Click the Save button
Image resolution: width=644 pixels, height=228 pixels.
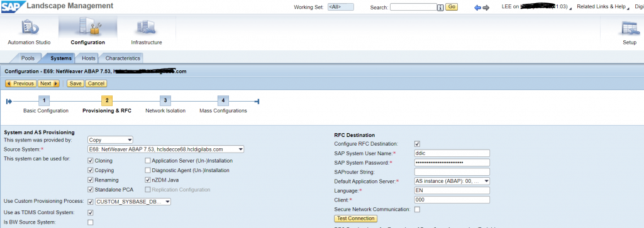click(75, 84)
